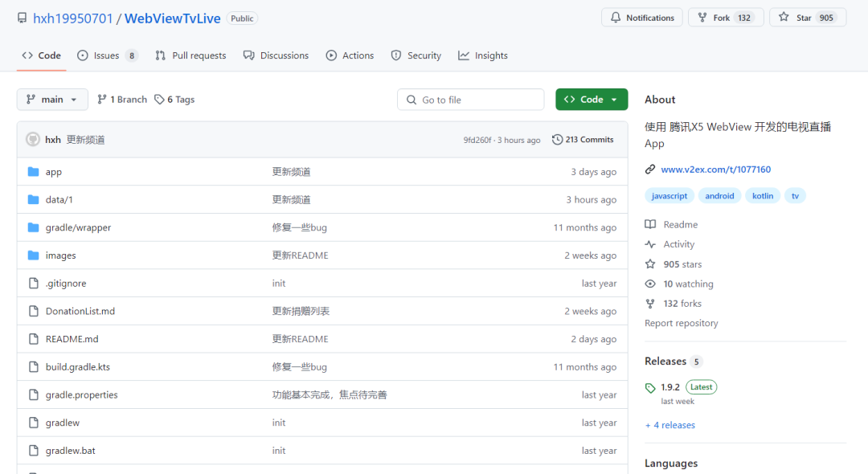Click the file icon for gradlew.bat
The height and width of the screenshot is (474, 868).
tap(34, 451)
